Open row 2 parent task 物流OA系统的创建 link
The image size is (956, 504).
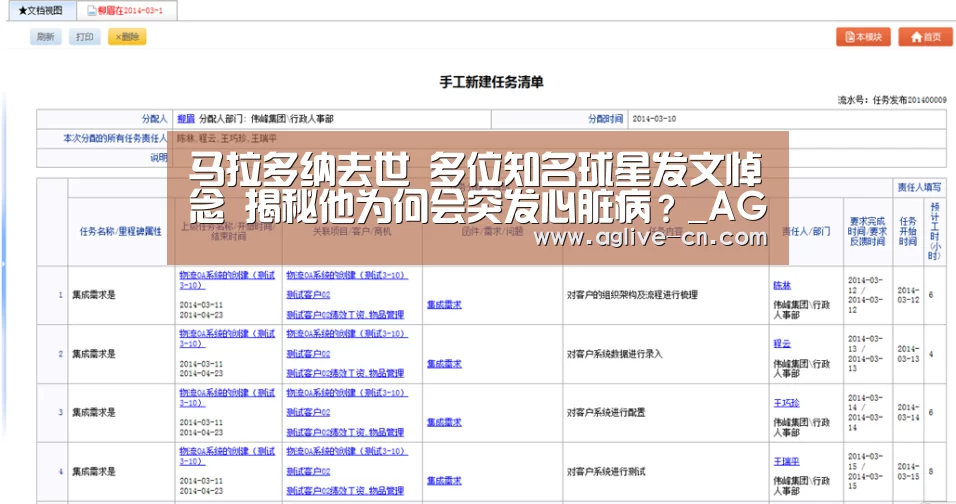point(227,339)
